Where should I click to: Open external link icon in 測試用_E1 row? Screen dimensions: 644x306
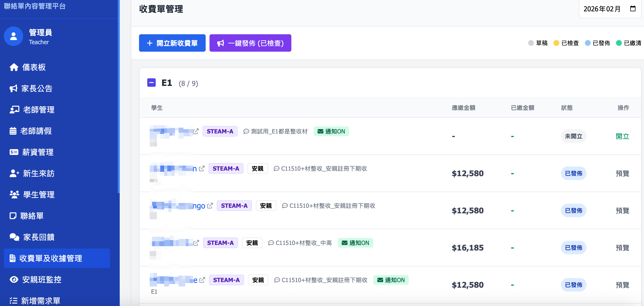[x=196, y=131]
